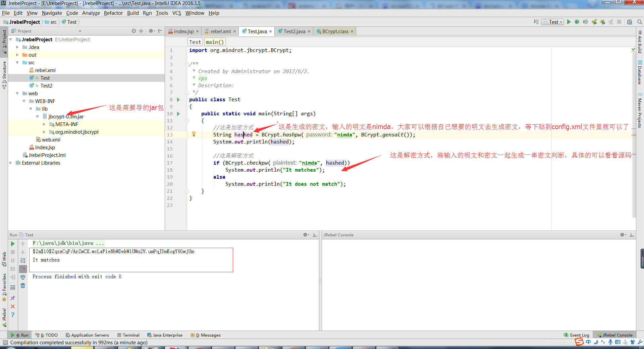Open the 6: TODO tool window
The height and width of the screenshot is (349, 644).
(47, 335)
